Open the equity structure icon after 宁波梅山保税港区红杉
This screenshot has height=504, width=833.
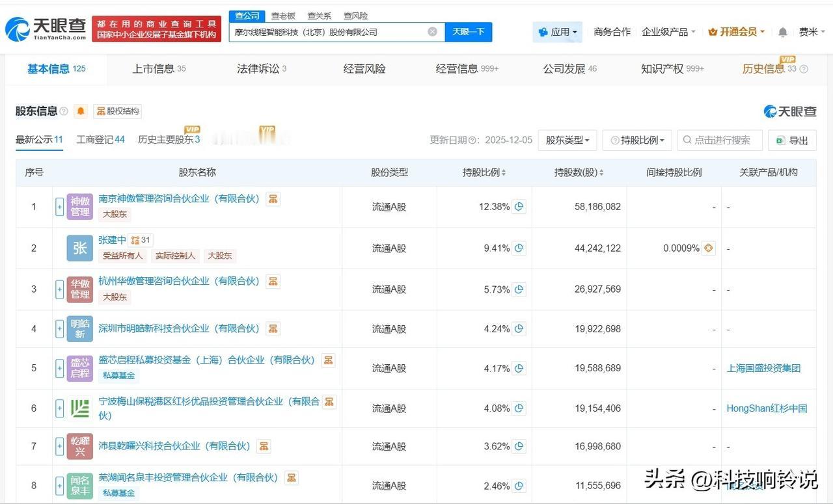click(x=329, y=402)
